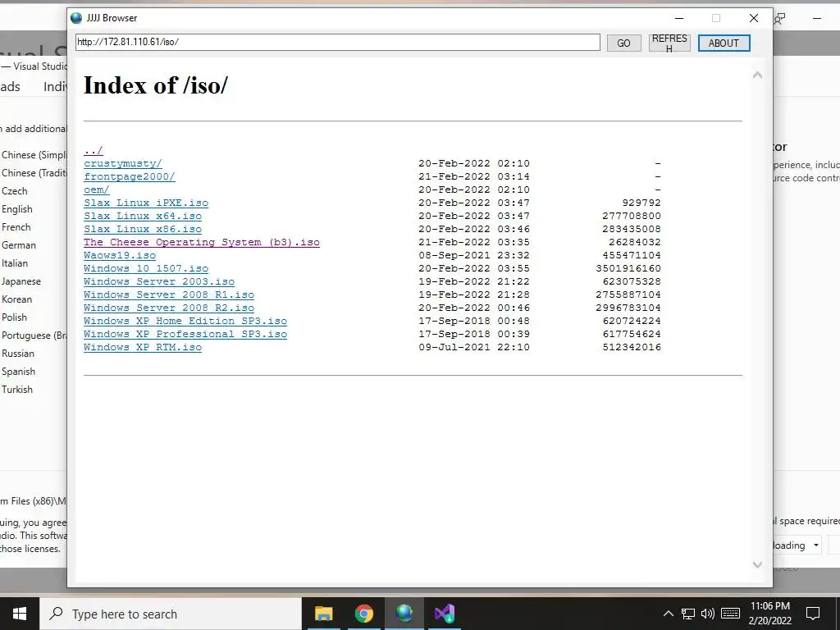
Task: Select Korean in the Visual Studio installer
Action: coord(16,299)
